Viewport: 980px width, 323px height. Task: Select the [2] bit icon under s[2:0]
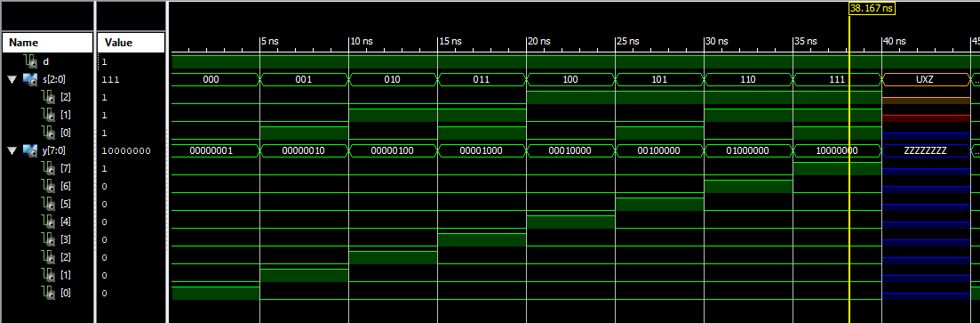pos(47,97)
